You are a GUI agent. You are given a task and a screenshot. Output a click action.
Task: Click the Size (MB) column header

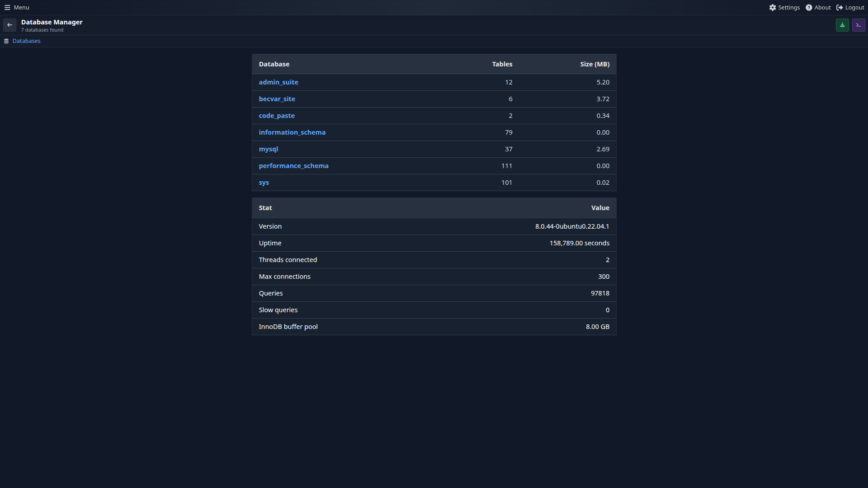click(x=594, y=64)
